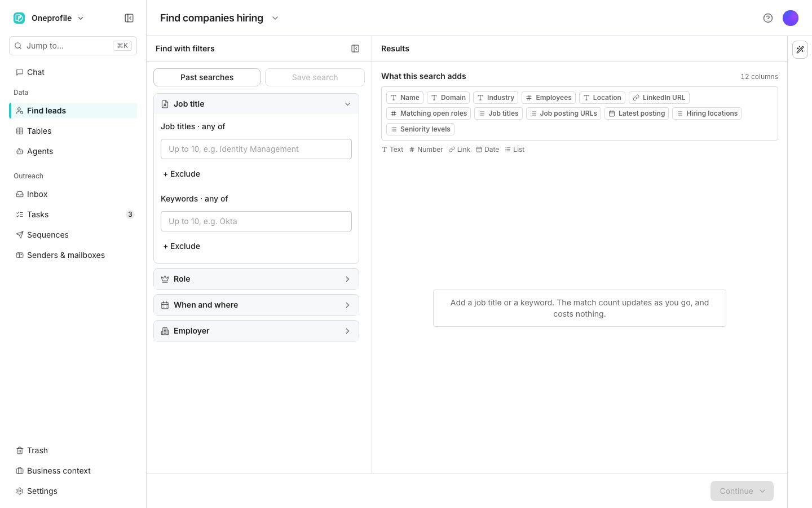Screen dimensions: 812x508
Task: Collapse the left sidebar with the panel icon
Action: (x=129, y=18)
